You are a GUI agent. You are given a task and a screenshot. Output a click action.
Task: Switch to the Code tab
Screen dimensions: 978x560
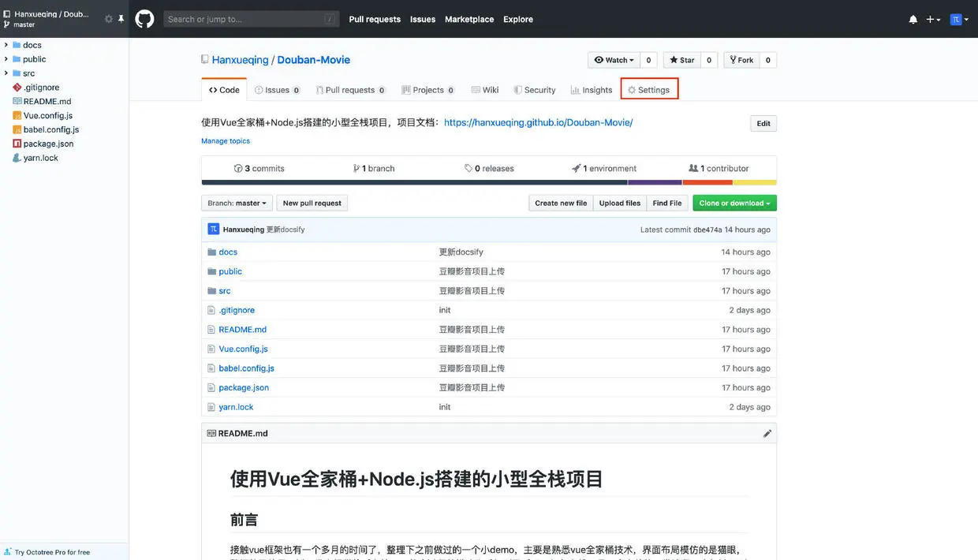(x=224, y=90)
